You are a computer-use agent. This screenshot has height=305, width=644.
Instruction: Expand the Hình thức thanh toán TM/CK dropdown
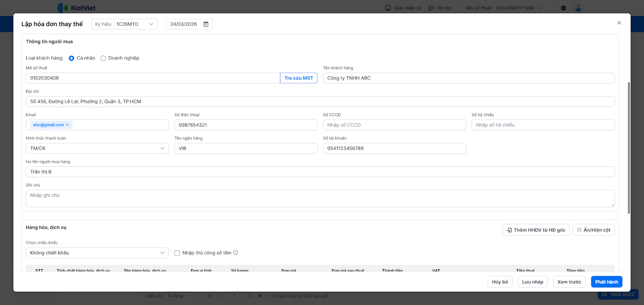tap(97, 148)
